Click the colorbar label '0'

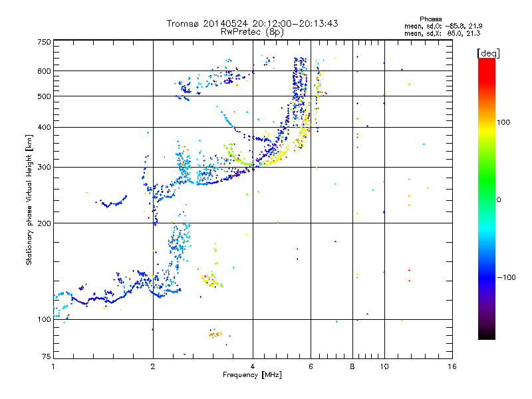click(x=499, y=200)
